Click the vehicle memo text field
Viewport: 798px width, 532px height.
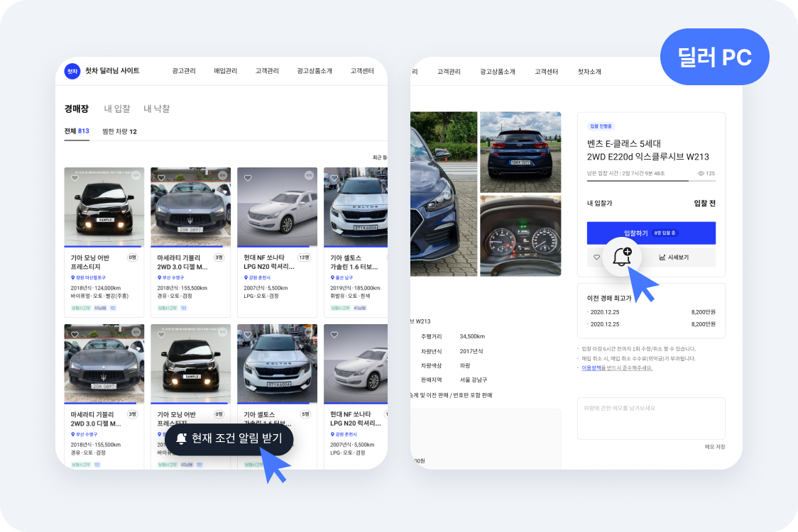pos(650,419)
